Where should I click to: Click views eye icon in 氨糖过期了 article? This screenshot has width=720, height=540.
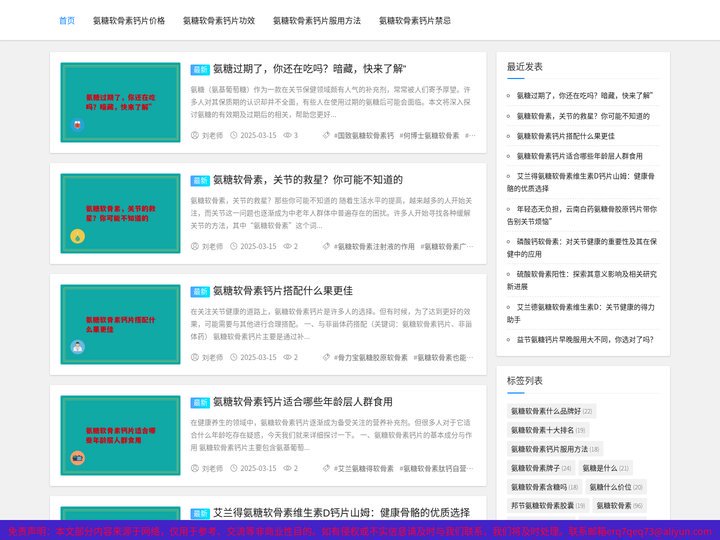point(287,135)
